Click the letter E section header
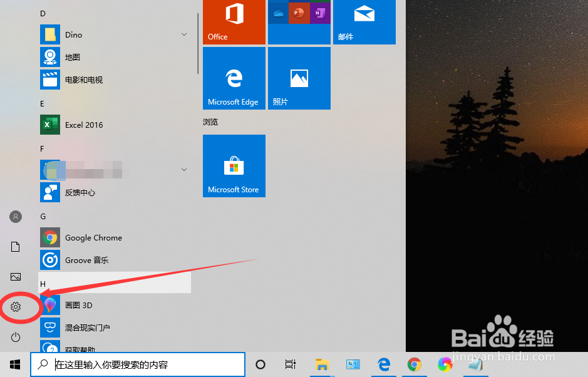 pyautogui.click(x=42, y=103)
